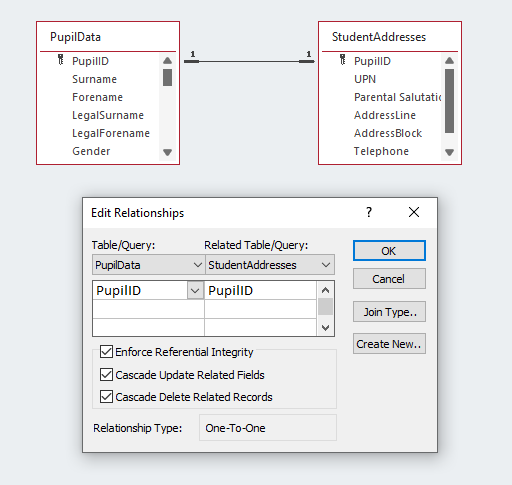This screenshot has width=512, height=485.
Task: Click StudentAddresses list scroll down arrow
Action: coord(449,152)
